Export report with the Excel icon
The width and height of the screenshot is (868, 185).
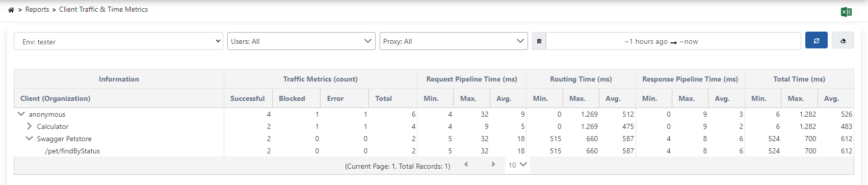coord(846,12)
